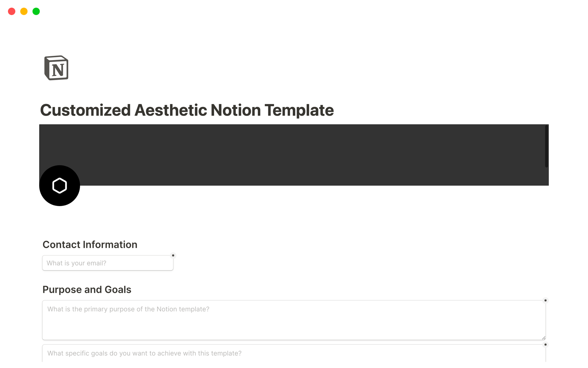Viewport: 588px width, 368px height.
Task: Click the 'Purpose and Goals' heading
Action: (x=87, y=289)
